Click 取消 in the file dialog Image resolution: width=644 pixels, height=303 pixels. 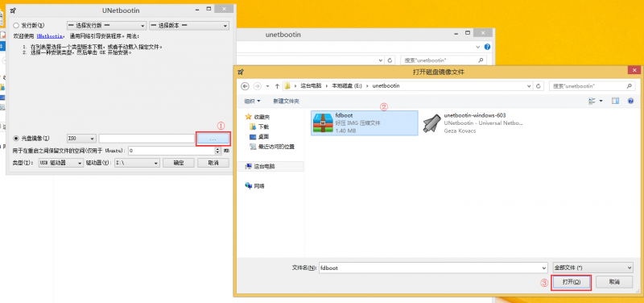614,282
